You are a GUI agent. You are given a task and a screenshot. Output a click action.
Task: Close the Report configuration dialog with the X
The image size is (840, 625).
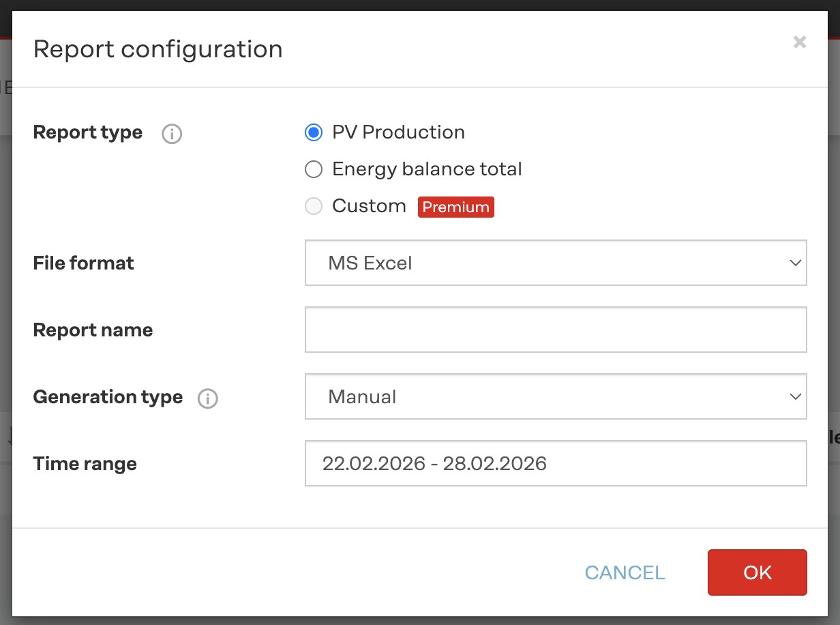click(800, 42)
